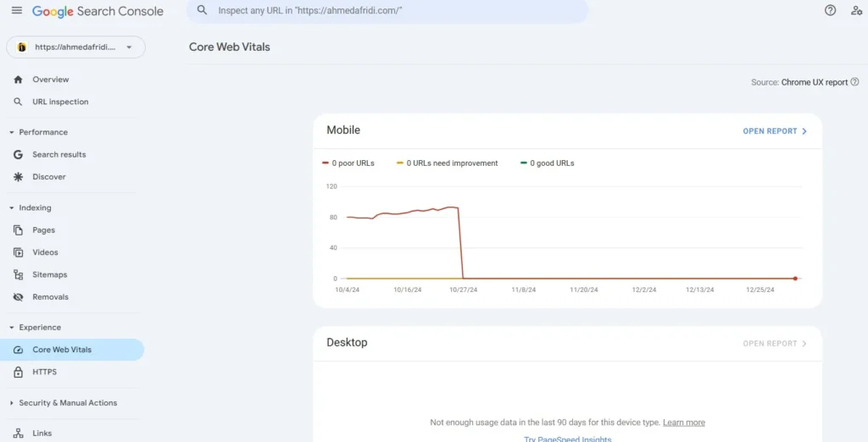Go to the Pages report
Image resolution: width=868 pixels, height=442 pixels.
pyautogui.click(x=43, y=230)
